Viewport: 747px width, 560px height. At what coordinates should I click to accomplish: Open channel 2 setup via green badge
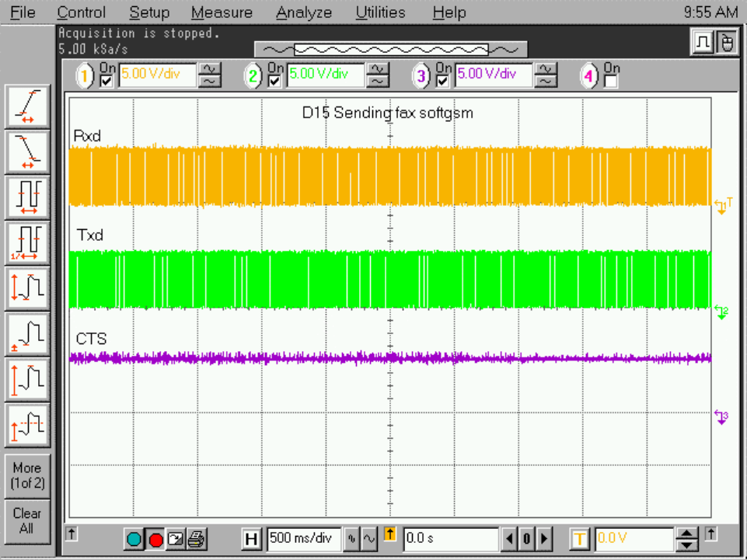253,76
